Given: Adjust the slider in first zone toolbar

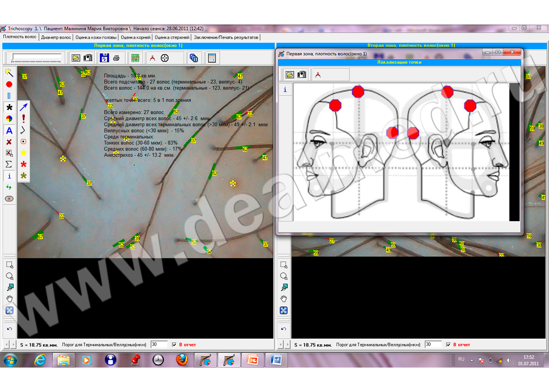Looking at the screenshot, I should 36,58.
